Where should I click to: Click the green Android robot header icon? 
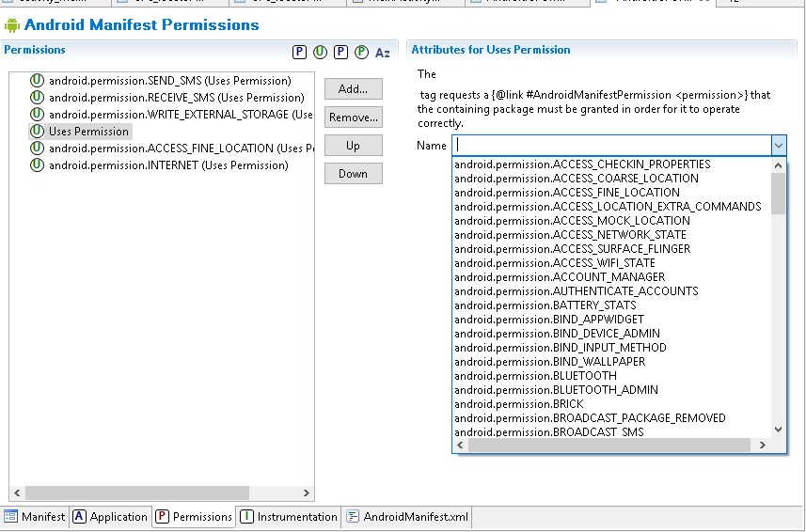pyautogui.click(x=12, y=25)
